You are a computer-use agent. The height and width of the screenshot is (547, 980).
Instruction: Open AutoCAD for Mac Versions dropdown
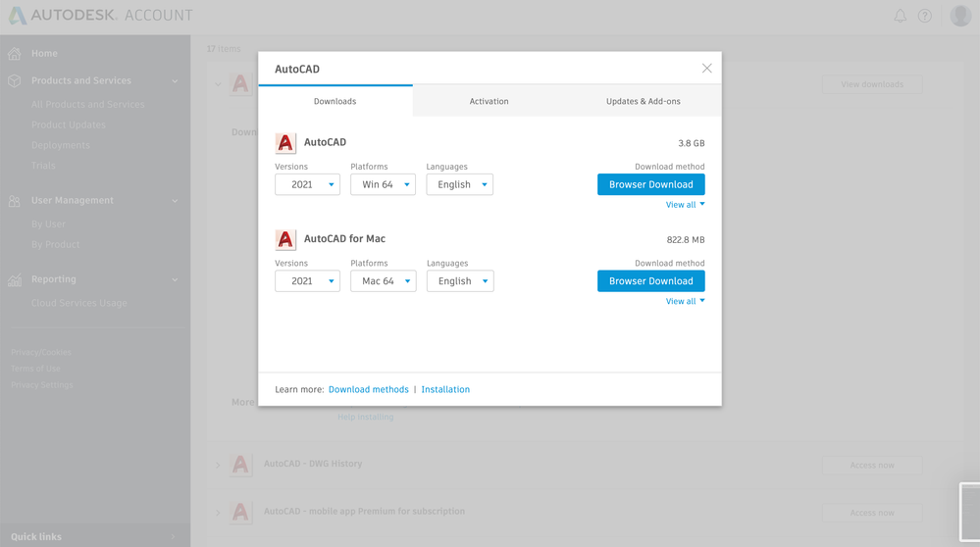tap(307, 281)
